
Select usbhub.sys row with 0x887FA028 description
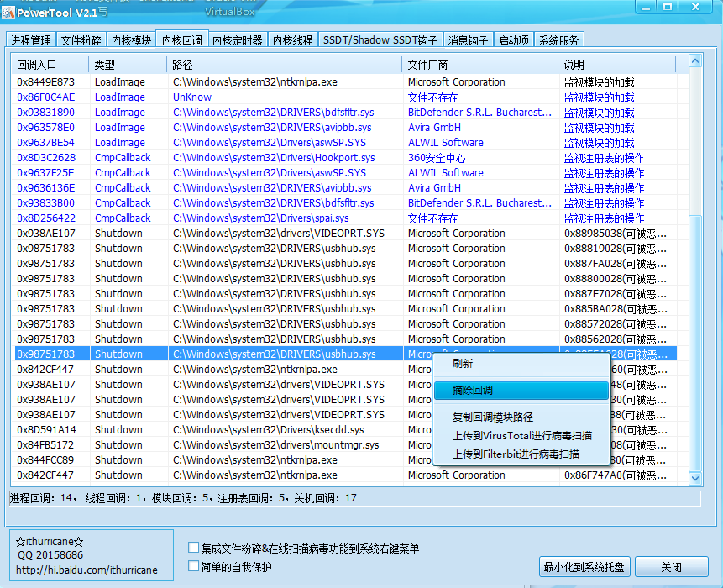345,264
